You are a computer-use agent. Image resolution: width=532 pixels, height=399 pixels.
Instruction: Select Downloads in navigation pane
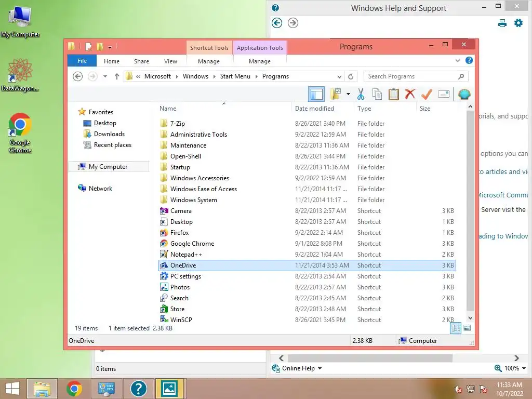[x=109, y=134]
